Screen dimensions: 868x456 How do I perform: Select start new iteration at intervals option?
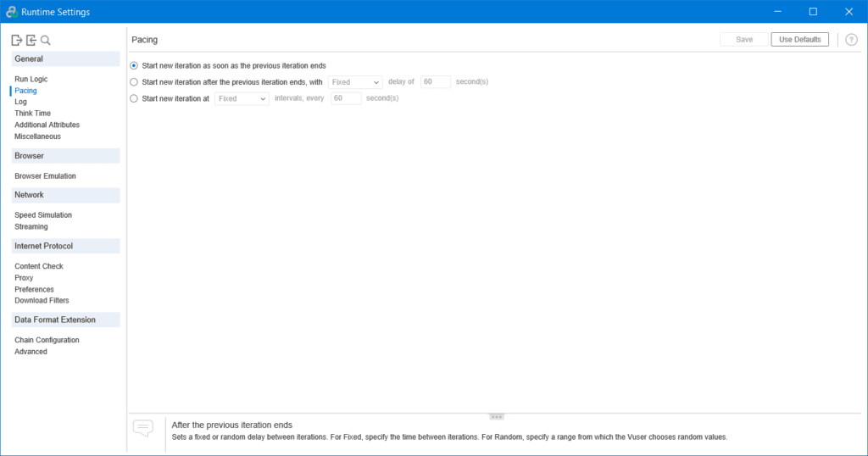point(134,98)
